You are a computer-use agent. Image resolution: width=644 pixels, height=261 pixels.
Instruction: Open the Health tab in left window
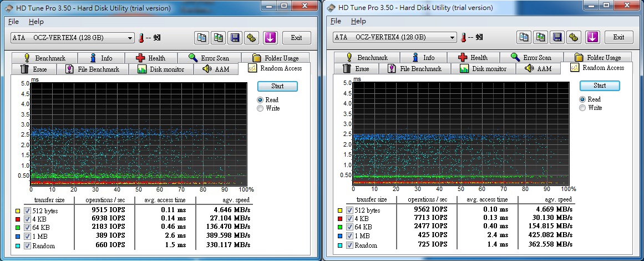coord(151,58)
